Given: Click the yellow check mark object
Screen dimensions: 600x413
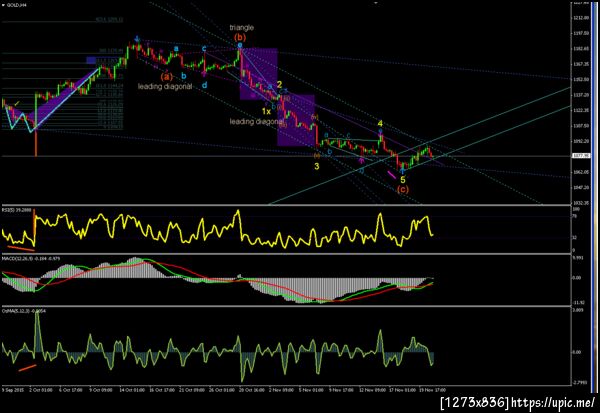Looking at the screenshot, I should coord(16,103).
